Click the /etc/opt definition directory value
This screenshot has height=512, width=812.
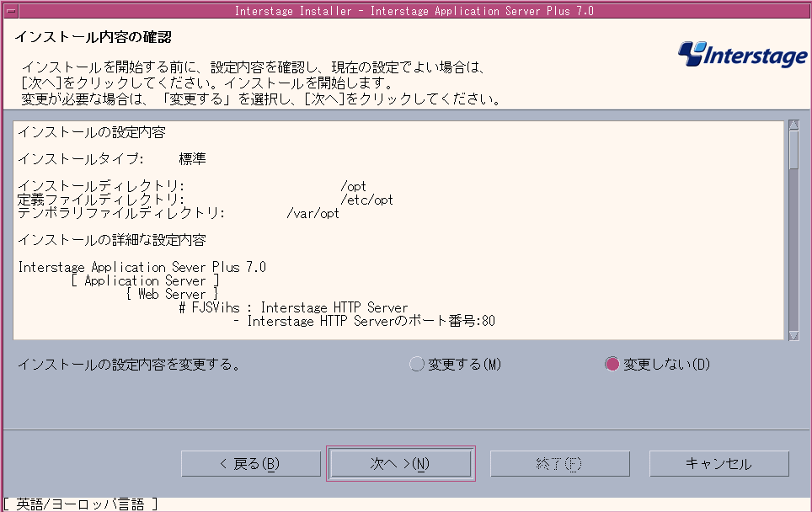(366, 200)
